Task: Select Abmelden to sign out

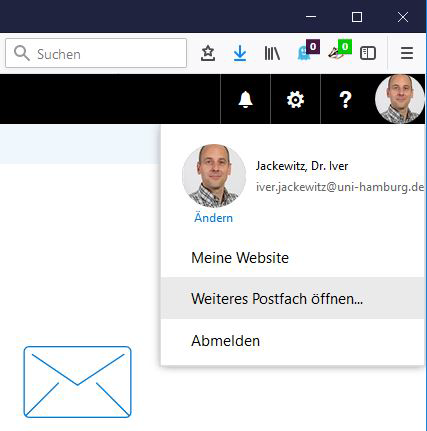Action: coord(225,341)
